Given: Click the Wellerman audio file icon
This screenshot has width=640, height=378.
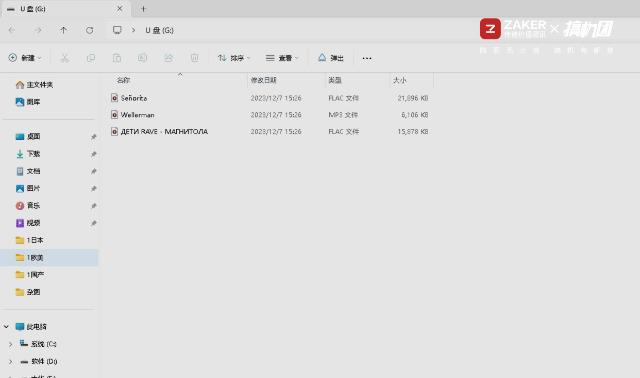Looking at the screenshot, I should (114, 115).
